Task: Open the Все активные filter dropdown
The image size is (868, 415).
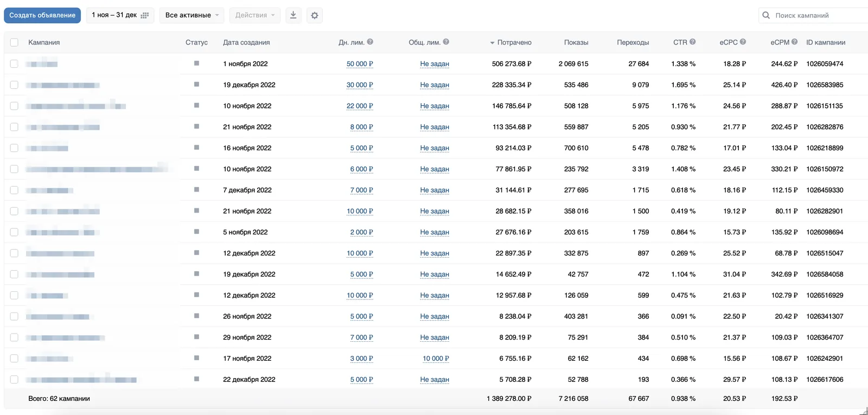Action: tap(192, 15)
